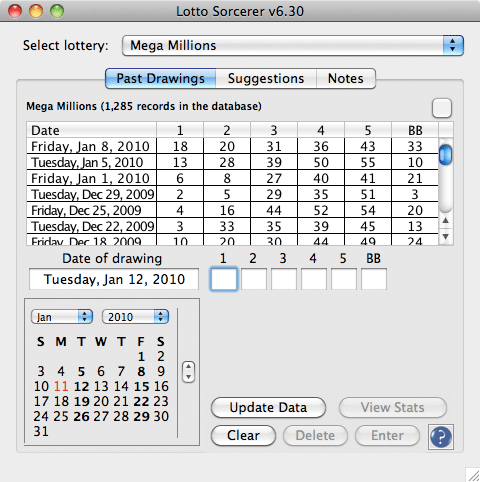Switch to the Past Drawings tab

(160, 79)
